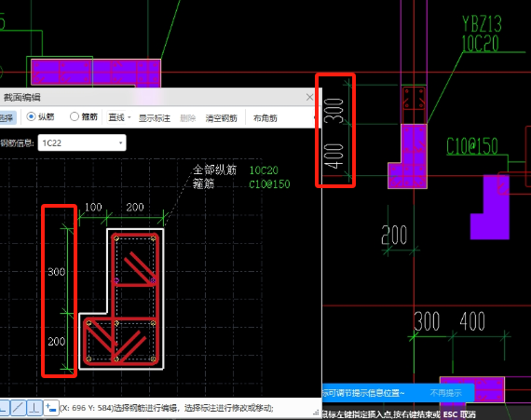Click the top-left purple horizontal column in drawing
This screenshot has width=531, height=420.
[96, 72]
